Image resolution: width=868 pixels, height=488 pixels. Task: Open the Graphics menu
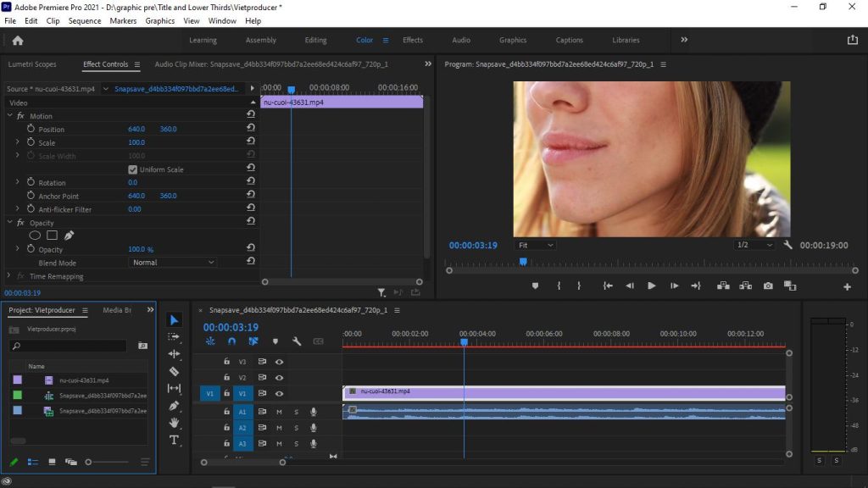[x=159, y=21]
